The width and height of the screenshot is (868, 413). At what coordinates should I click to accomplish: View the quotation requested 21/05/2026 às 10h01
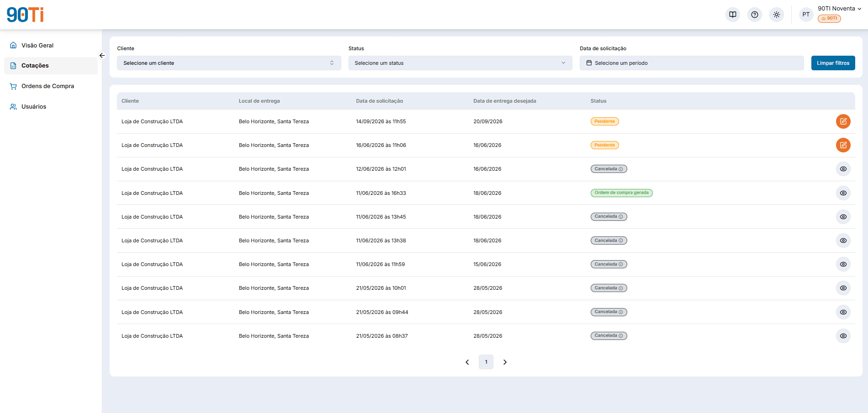(843, 288)
